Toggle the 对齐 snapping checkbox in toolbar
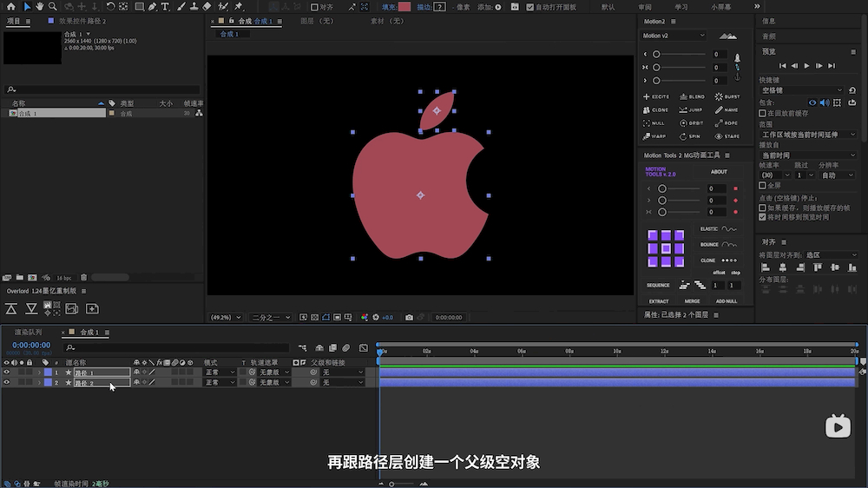The image size is (868, 488). [314, 7]
